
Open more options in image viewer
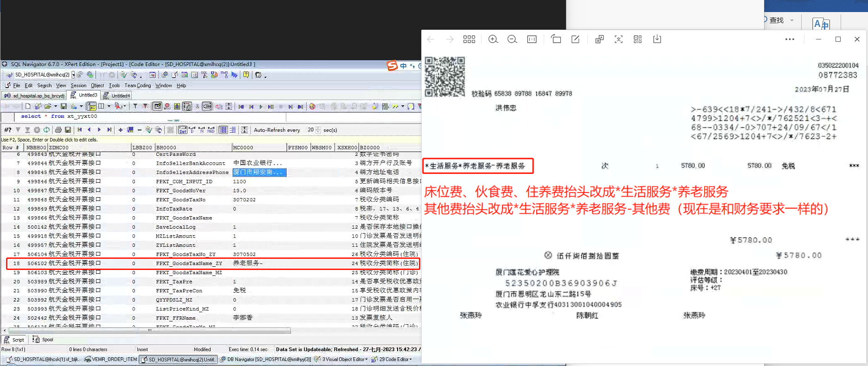pyautogui.click(x=790, y=39)
